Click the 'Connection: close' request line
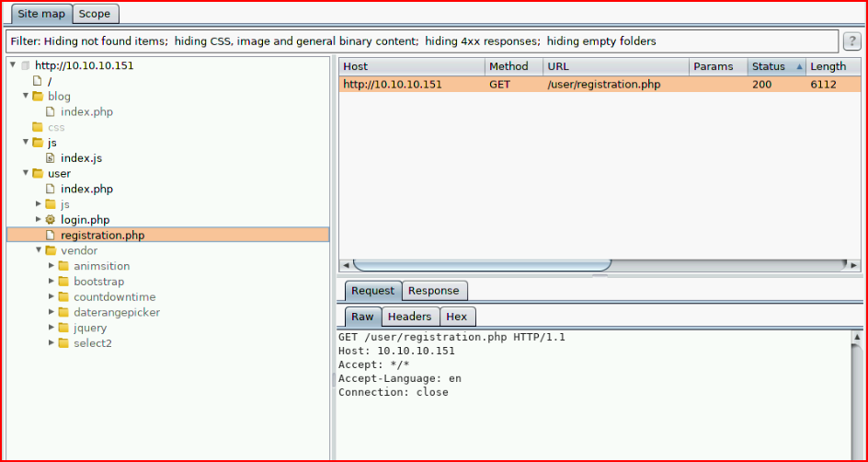The image size is (868, 462). 393,392
